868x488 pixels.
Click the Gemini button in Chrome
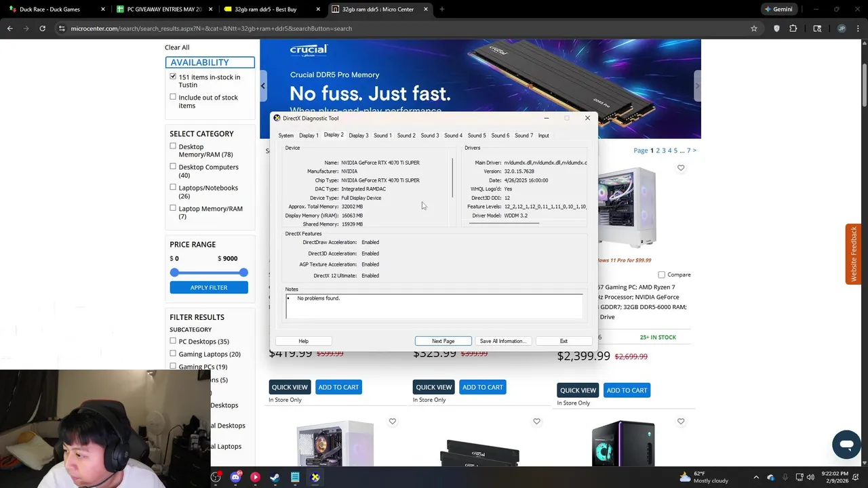(778, 9)
